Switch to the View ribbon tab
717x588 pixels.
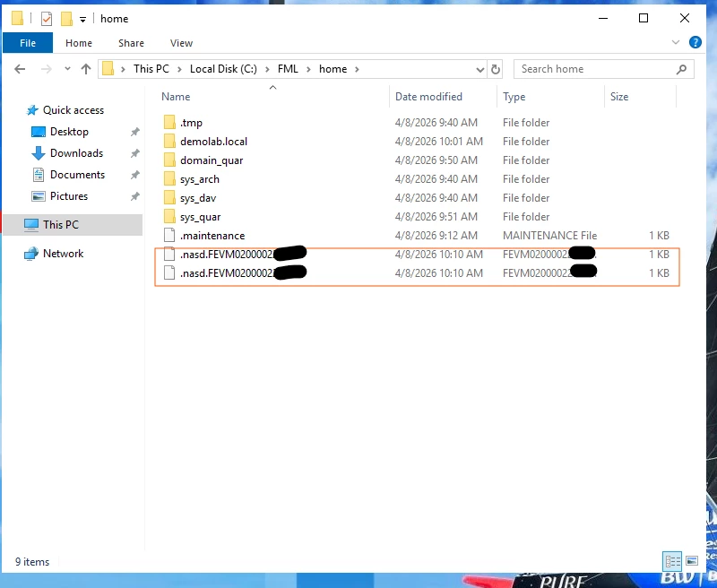[x=182, y=43]
